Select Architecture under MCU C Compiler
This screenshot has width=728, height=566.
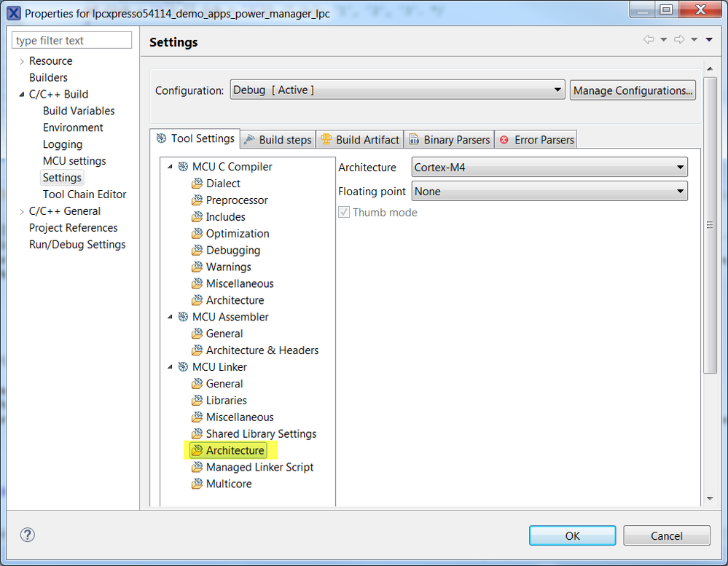point(235,300)
